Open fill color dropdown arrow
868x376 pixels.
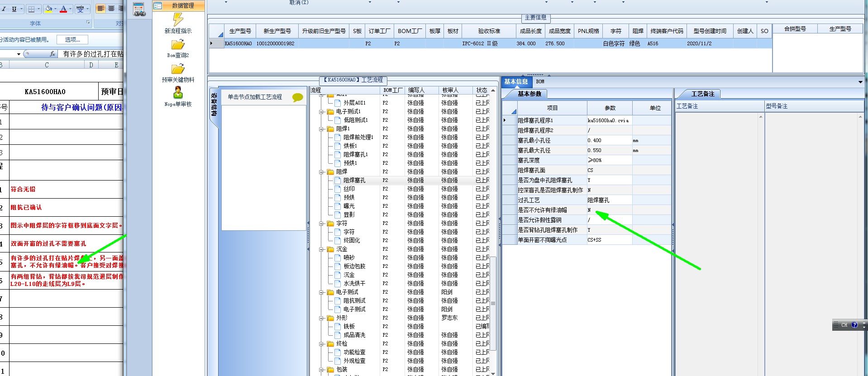pyautogui.click(x=55, y=9)
